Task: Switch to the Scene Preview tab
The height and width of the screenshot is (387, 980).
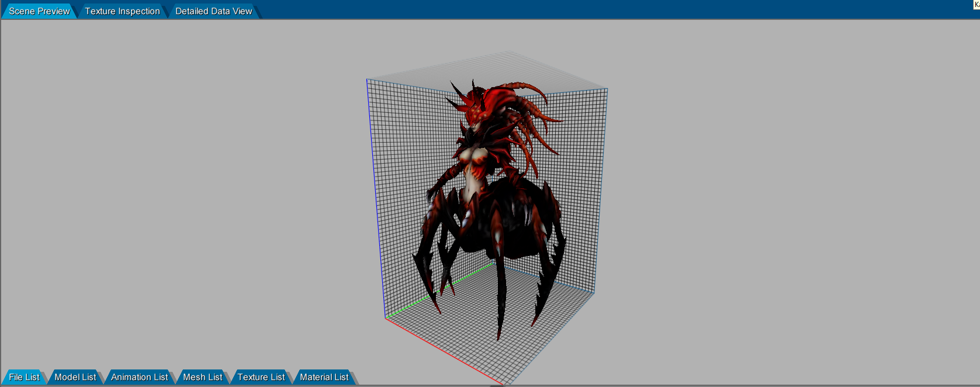Action: point(39,11)
